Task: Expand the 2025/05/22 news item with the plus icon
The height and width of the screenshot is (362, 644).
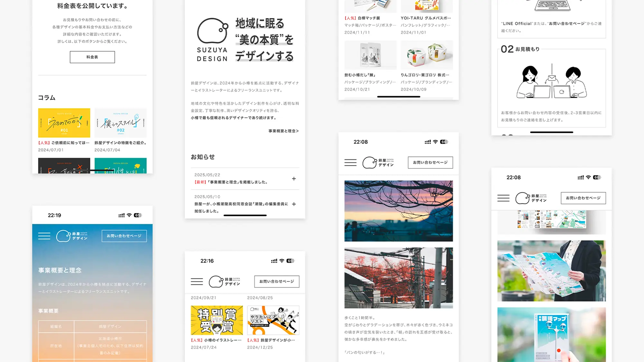Action: click(294, 179)
